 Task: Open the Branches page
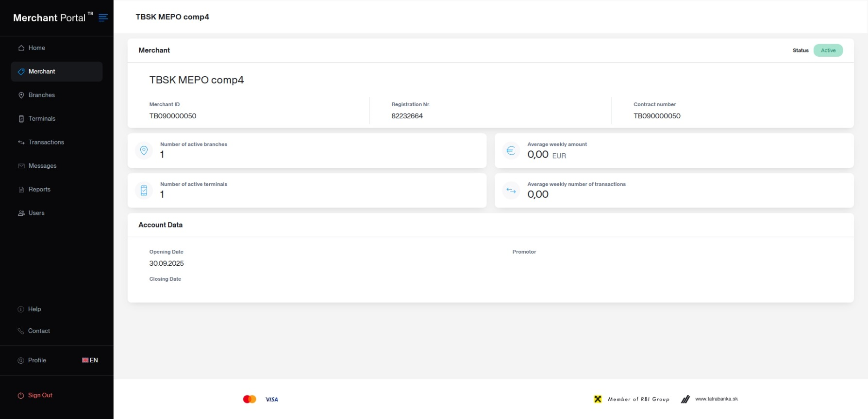pyautogui.click(x=41, y=95)
